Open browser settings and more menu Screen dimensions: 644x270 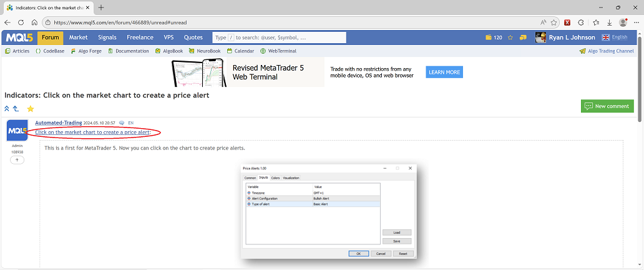pyautogui.click(x=636, y=22)
